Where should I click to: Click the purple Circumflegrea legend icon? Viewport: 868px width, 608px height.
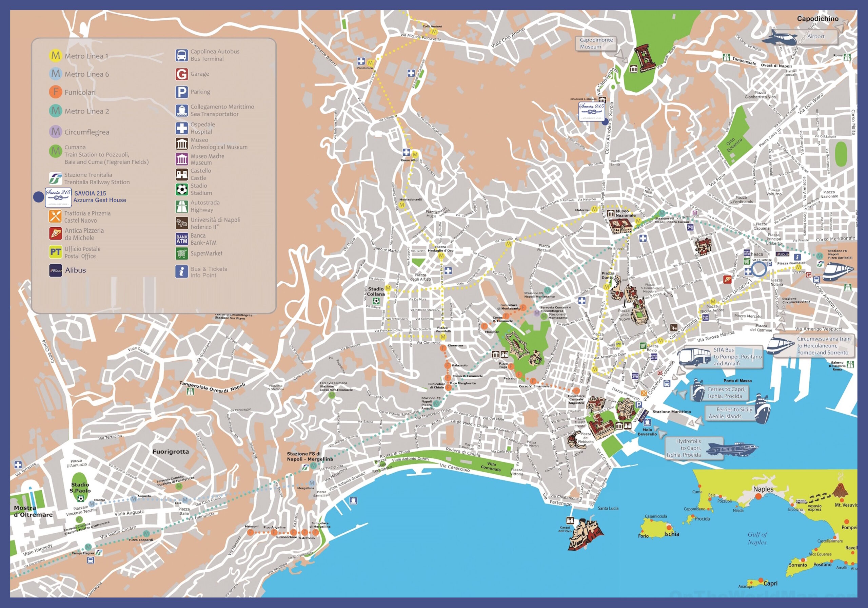click(x=56, y=132)
